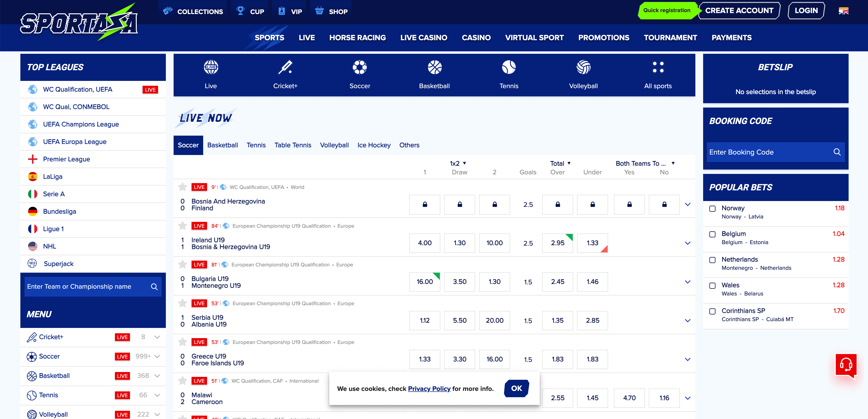Viewport: 868px width, 419px height.
Task: Open the PROMOTIONS main menu
Action: pyautogui.click(x=603, y=37)
